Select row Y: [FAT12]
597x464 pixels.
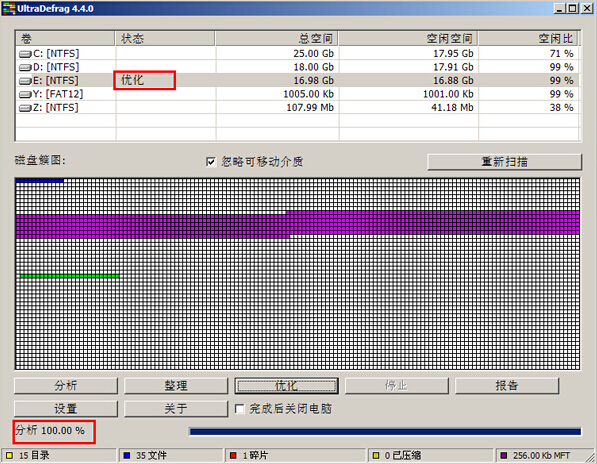pyautogui.click(x=297, y=94)
